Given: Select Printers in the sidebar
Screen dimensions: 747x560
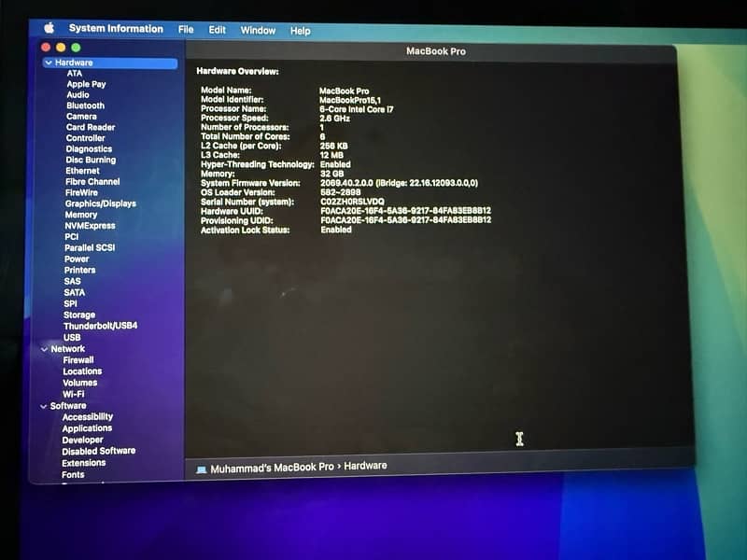Looking at the screenshot, I should coord(79,271).
